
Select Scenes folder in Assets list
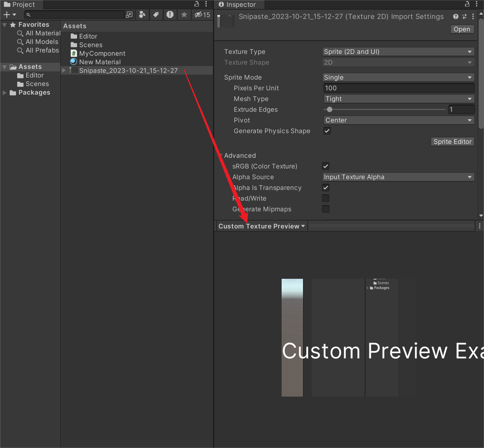click(87, 45)
